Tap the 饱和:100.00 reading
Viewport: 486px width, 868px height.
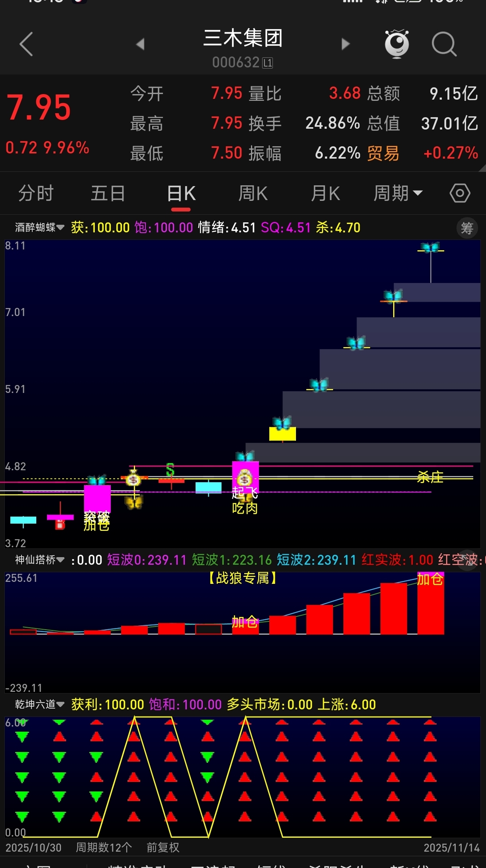pos(185,705)
